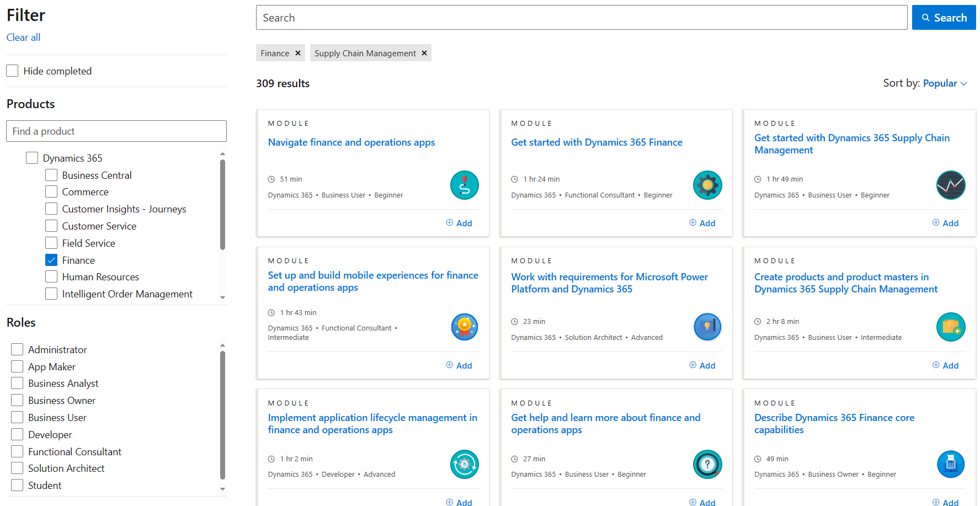Viewport: 980px width, 506px height.
Task: Click the gear badge on Get started with Finance
Action: click(707, 185)
